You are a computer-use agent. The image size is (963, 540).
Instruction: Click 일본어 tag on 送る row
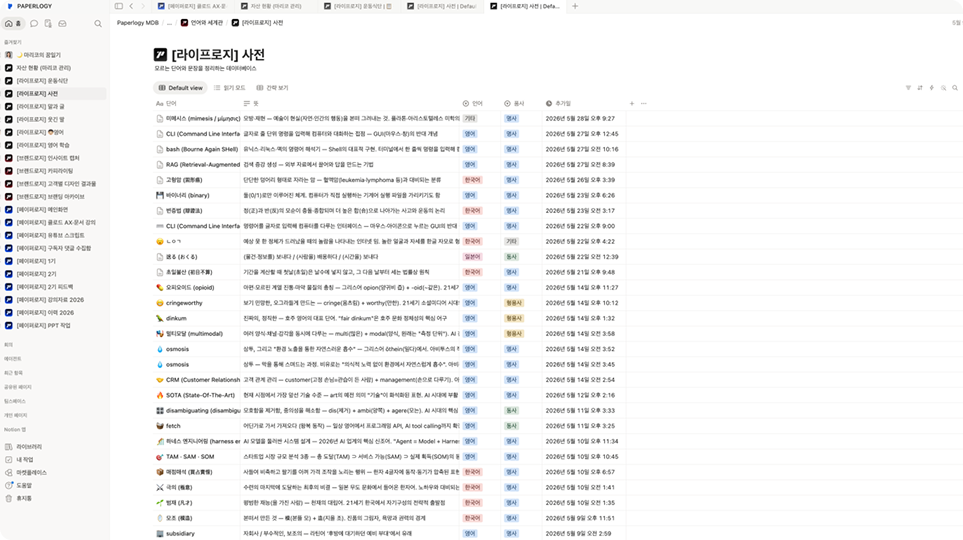pyautogui.click(x=472, y=257)
